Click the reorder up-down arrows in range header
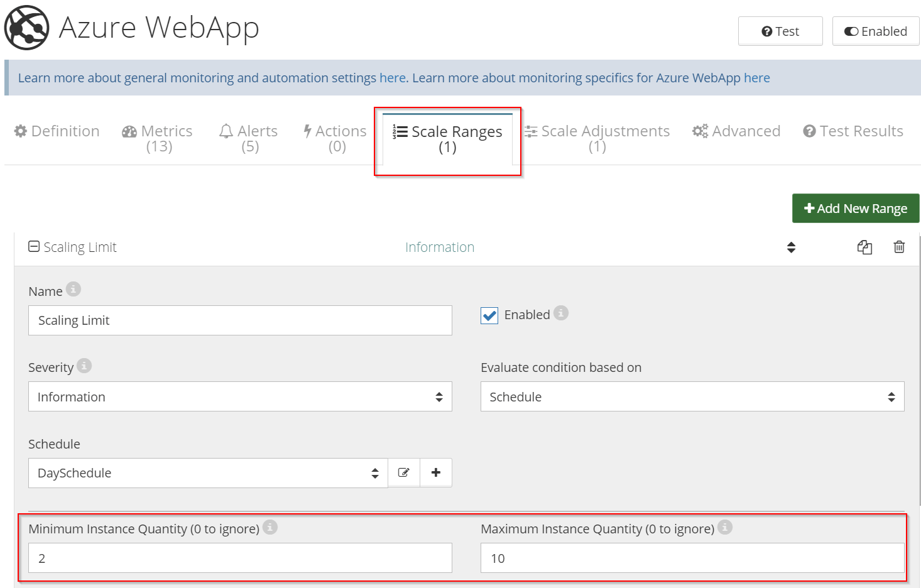The image size is (921, 588). [791, 248]
